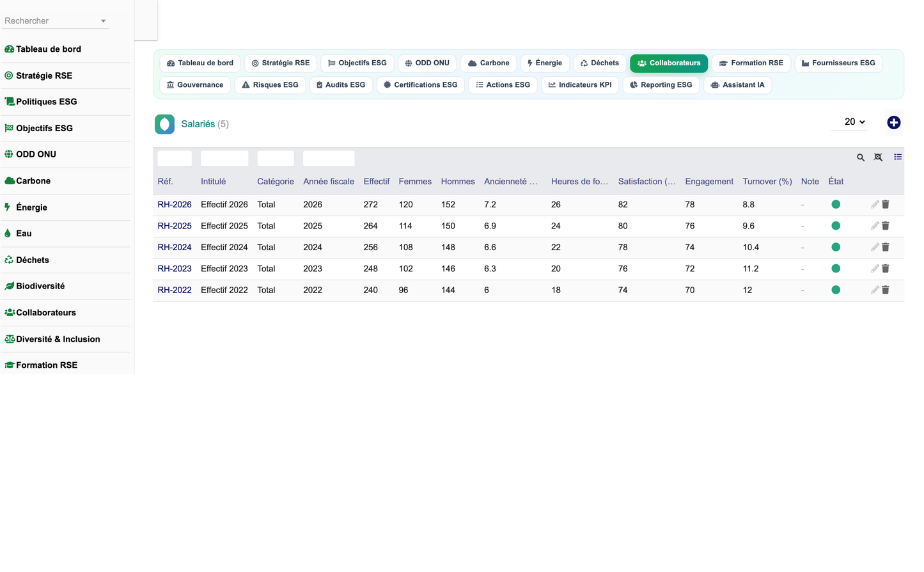The width and height of the screenshot is (924, 572).
Task: Edit row RH-2022 with pencil icon
Action: pos(874,290)
